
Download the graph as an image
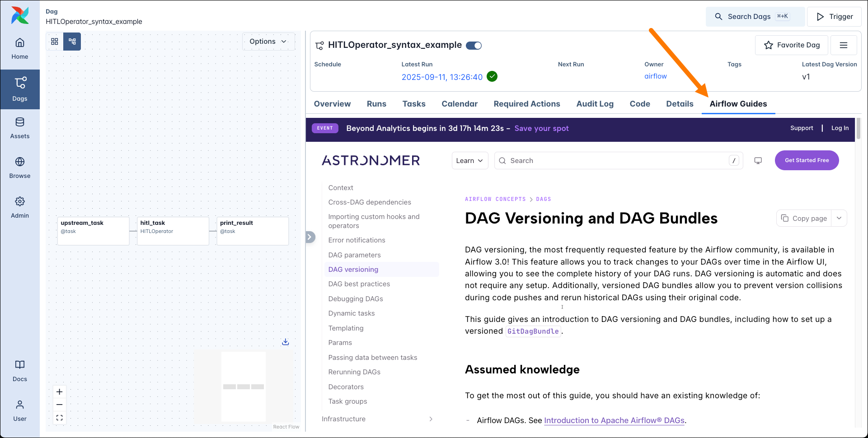click(x=286, y=342)
